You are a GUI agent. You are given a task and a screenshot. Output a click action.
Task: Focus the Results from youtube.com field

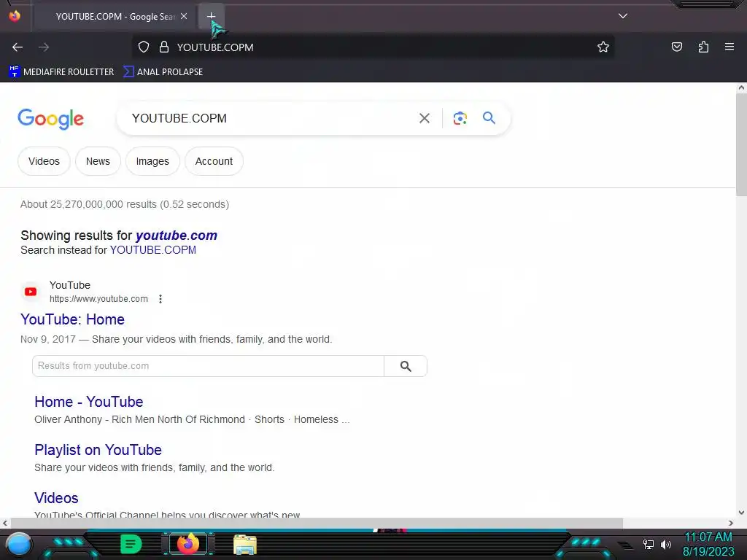pyautogui.click(x=208, y=366)
